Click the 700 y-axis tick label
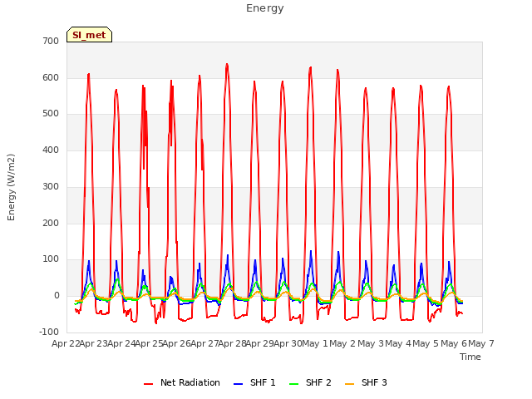Viewport: 532px width, 399px height. (51, 42)
